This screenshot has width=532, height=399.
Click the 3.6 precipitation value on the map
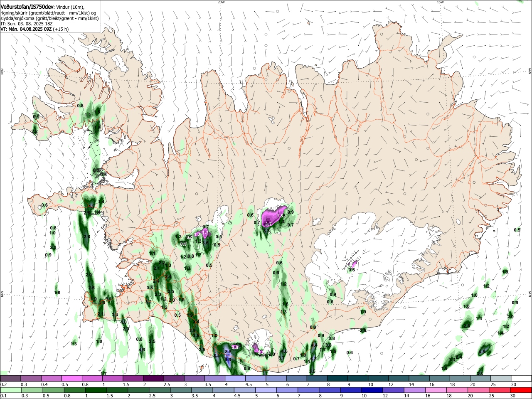pyautogui.click(x=205, y=243)
